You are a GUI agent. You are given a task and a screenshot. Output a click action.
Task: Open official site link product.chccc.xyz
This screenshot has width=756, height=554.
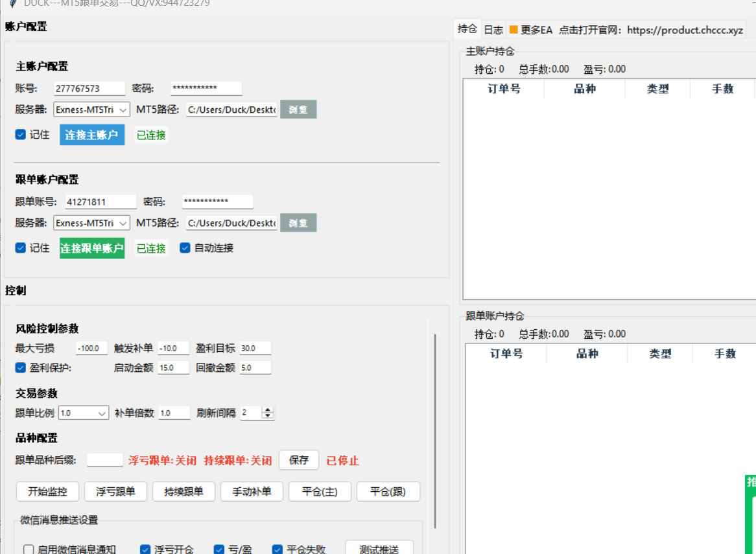tap(685, 30)
